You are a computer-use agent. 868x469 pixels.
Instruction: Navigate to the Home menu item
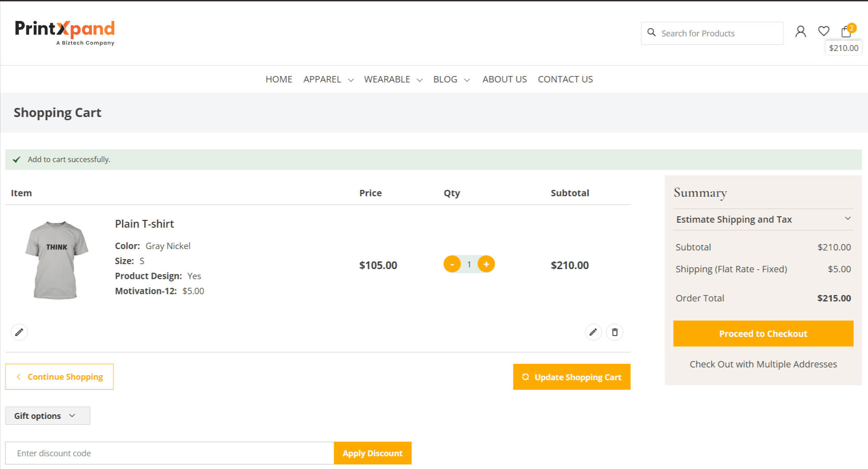279,79
